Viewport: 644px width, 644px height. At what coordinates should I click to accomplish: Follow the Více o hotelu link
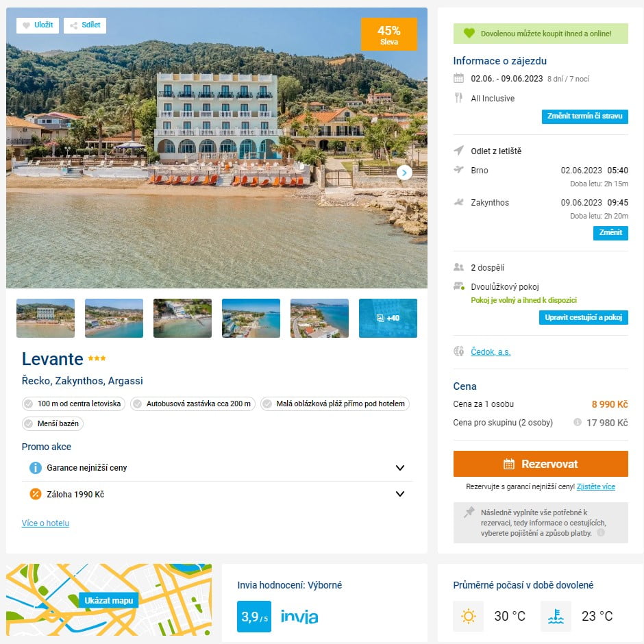[45, 523]
